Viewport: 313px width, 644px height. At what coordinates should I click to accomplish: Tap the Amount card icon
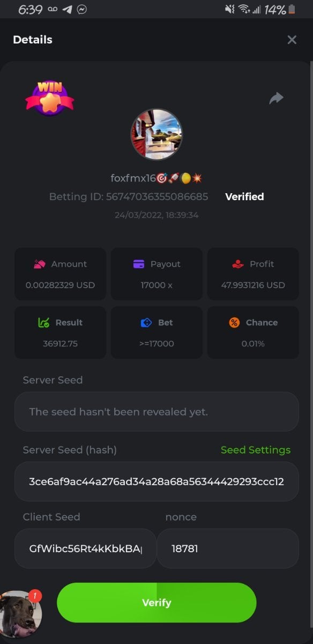tap(39, 264)
